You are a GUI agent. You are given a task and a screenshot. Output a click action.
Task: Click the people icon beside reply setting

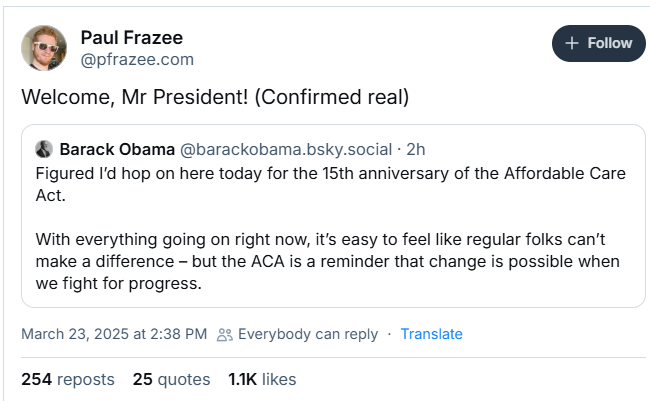225,334
